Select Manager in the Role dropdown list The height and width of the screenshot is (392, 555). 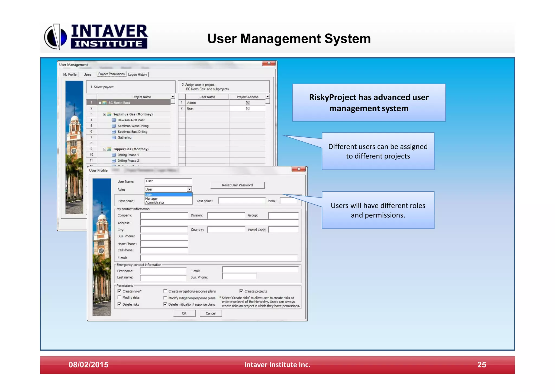[169, 199]
